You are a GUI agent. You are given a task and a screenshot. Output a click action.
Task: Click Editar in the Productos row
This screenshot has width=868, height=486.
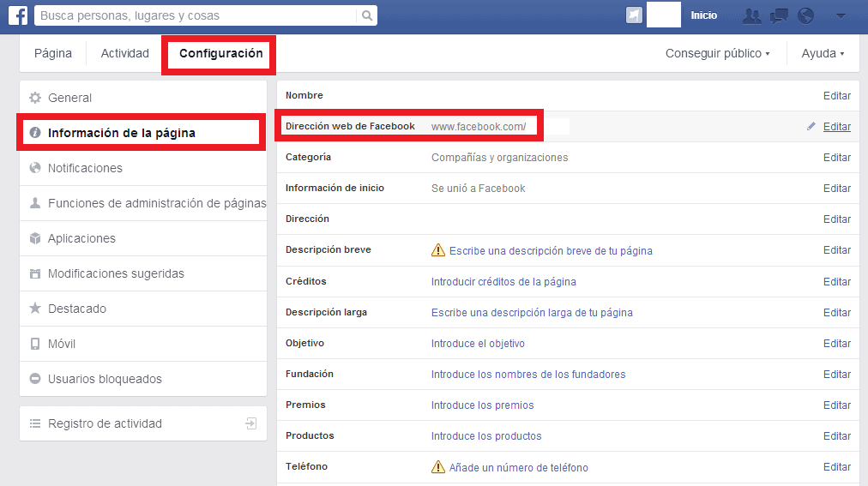tap(836, 436)
